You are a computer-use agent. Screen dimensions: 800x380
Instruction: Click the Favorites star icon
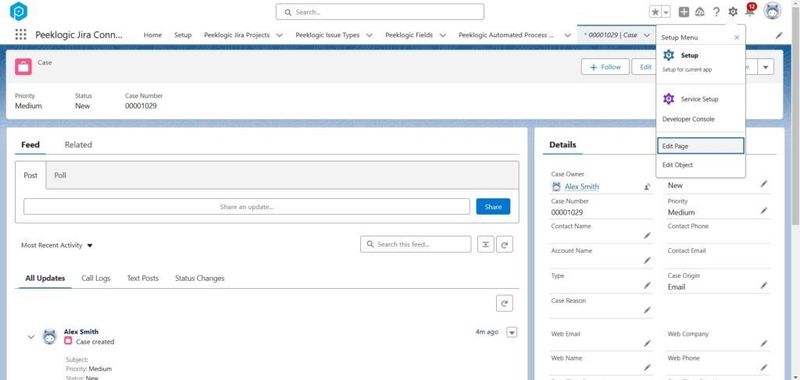pyautogui.click(x=655, y=12)
